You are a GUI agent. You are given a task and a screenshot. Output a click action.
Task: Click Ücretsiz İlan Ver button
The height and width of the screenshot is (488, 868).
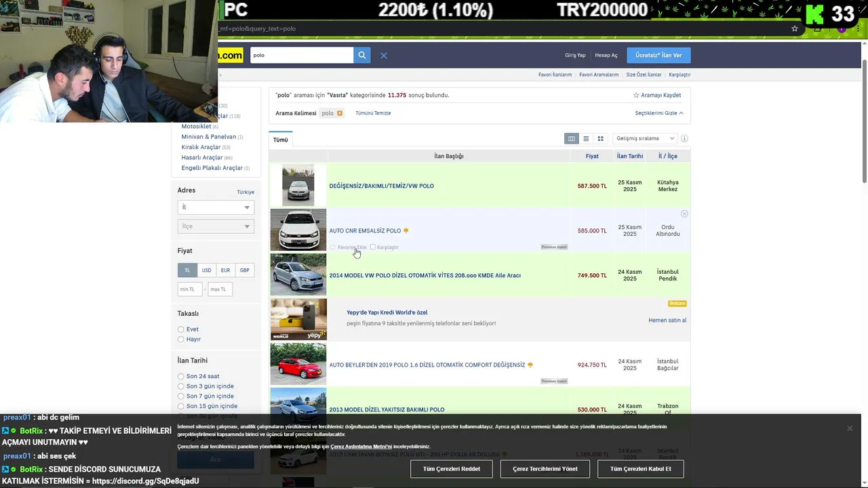[658, 55]
